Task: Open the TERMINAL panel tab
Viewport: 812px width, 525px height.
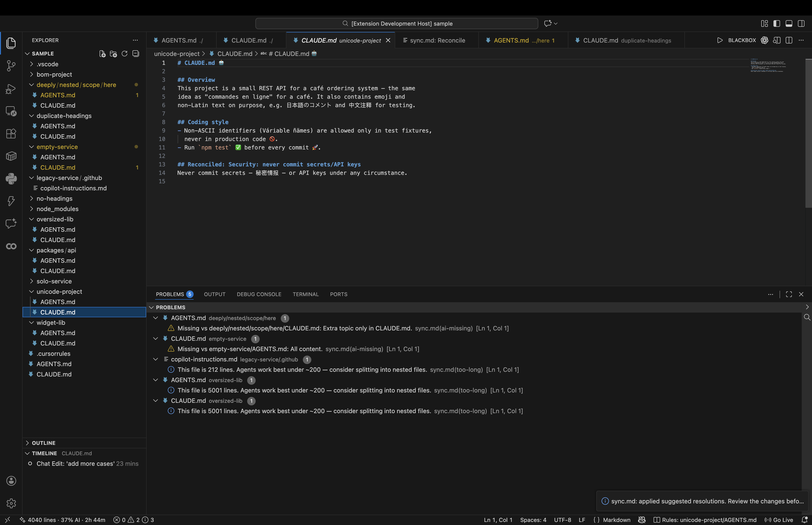Action: [x=305, y=294]
